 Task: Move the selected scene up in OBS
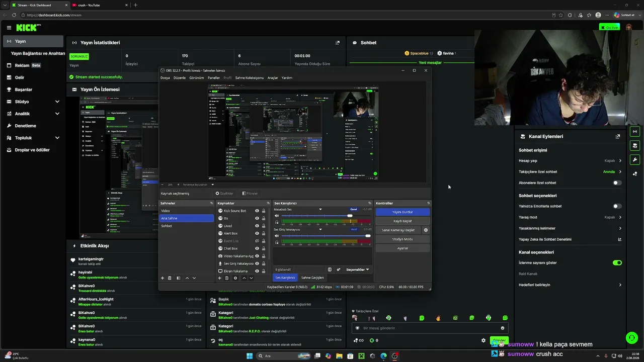pos(187,278)
